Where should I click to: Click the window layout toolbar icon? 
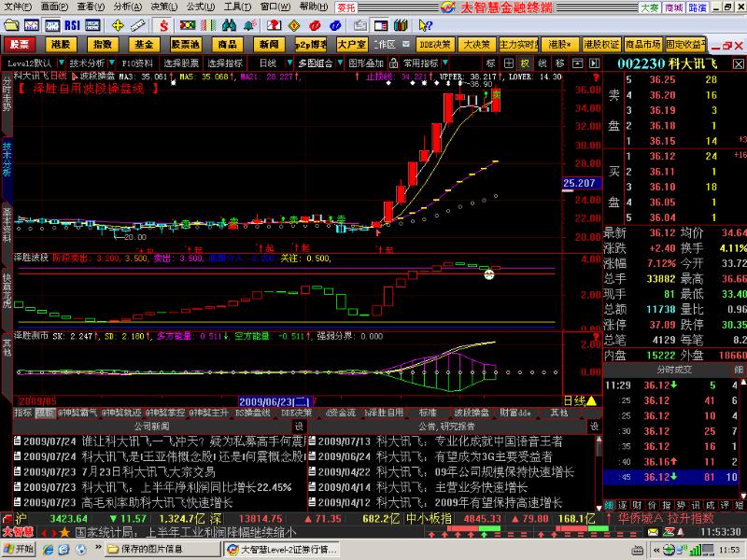pyautogui.click(x=381, y=25)
